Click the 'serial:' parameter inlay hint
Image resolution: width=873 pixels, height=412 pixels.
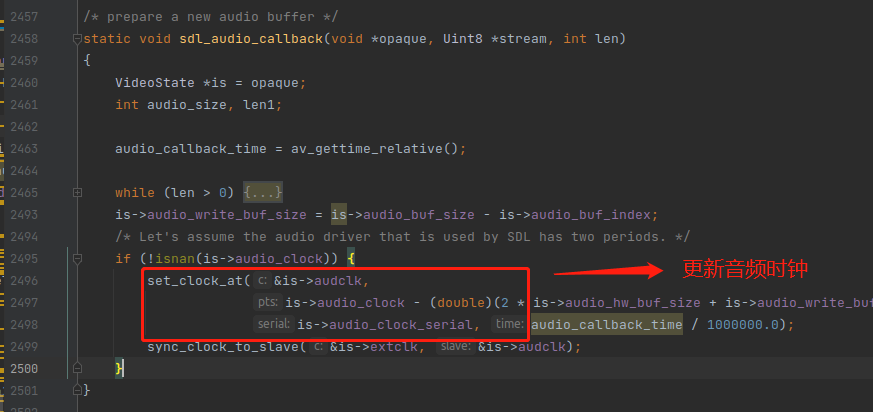click(273, 324)
